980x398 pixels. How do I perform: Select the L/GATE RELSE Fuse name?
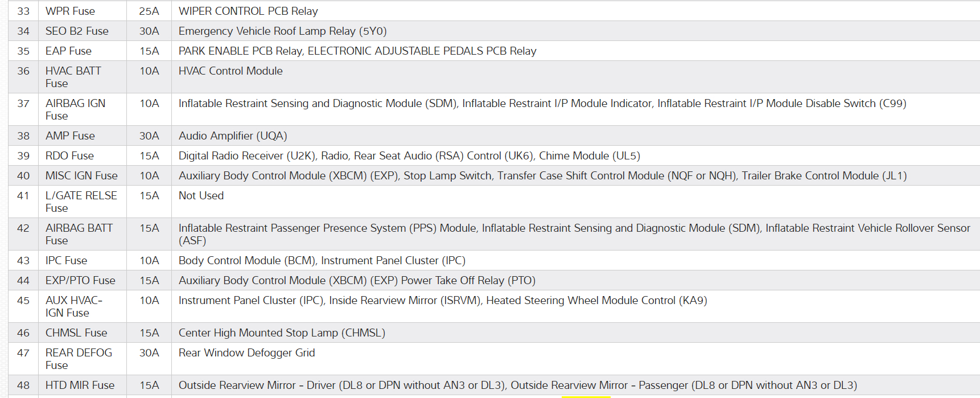coord(81,202)
